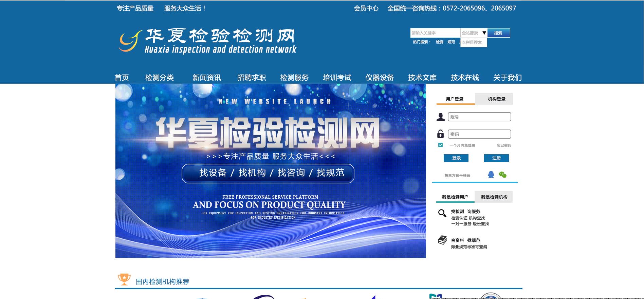This screenshot has width=644, height=299.
Task: Click the 登录 login button
Action: (456, 158)
